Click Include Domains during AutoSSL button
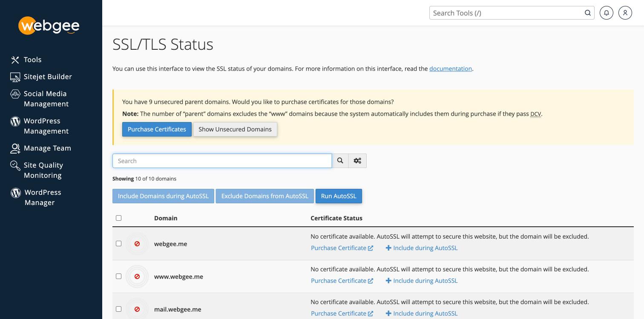 tap(163, 196)
